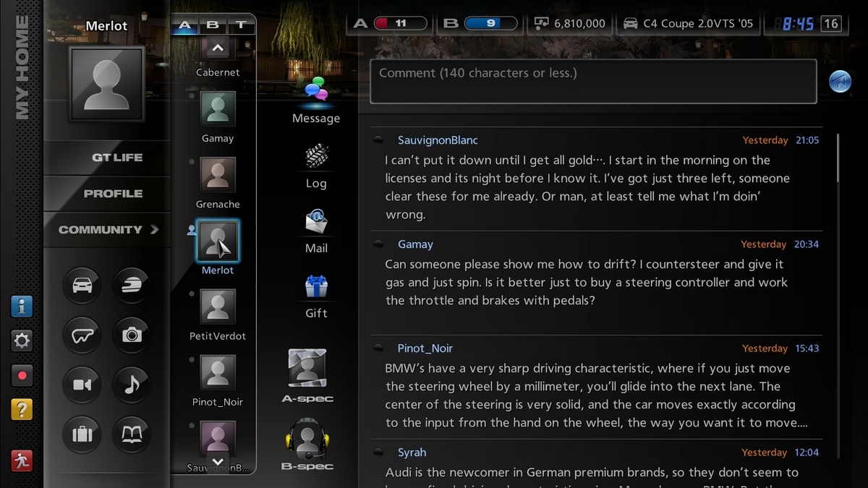This screenshot has width=868, height=488.
Task: Open the Mail envelope icon
Action: (x=316, y=222)
